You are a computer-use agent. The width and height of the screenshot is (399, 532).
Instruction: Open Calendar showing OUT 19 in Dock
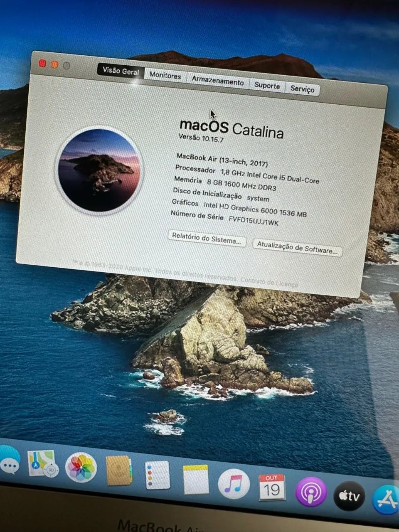(x=272, y=487)
